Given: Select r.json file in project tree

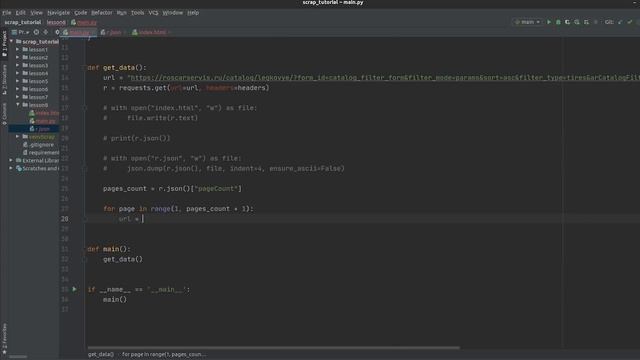Looking at the screenshot, I should (x=40, y=129).
